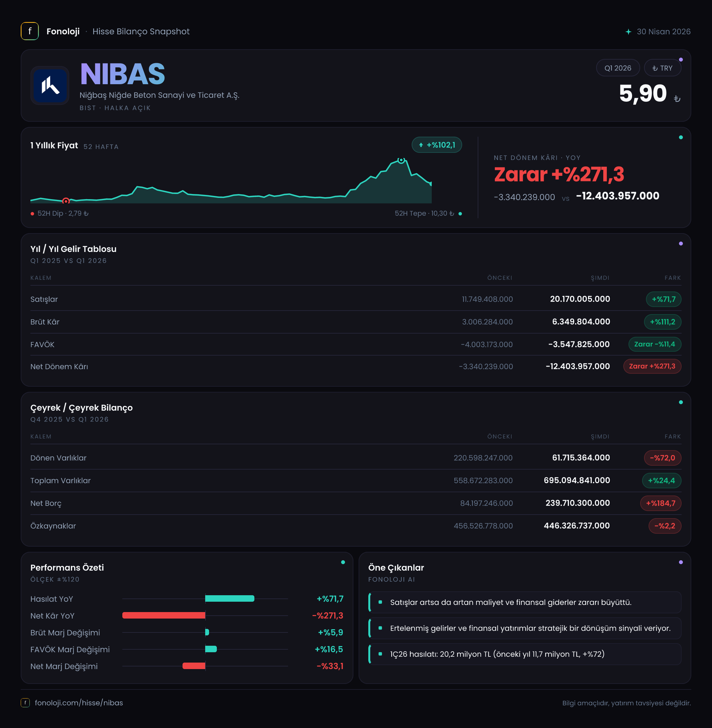Click the highlight about Satışlar artsa da

point(525,602)
